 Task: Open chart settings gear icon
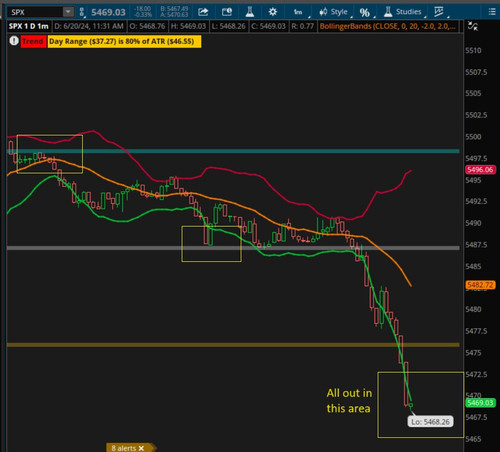click(x=273, y=12)
